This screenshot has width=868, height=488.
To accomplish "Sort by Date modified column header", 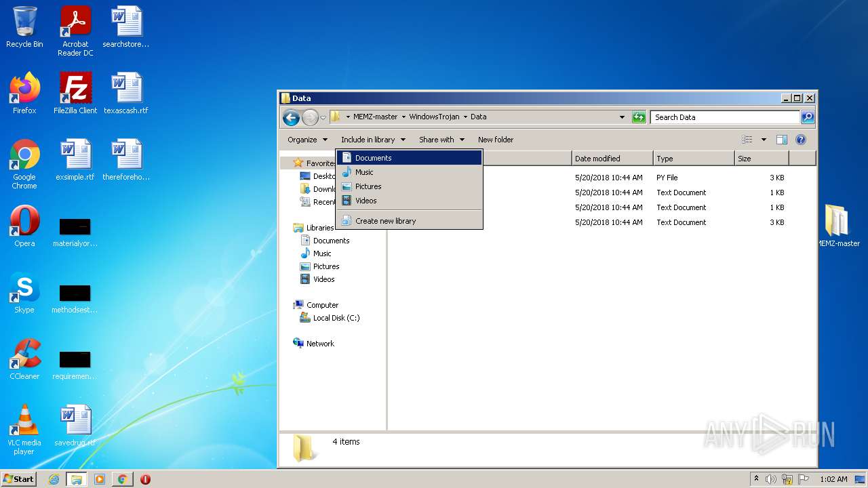I will point(612,159).
